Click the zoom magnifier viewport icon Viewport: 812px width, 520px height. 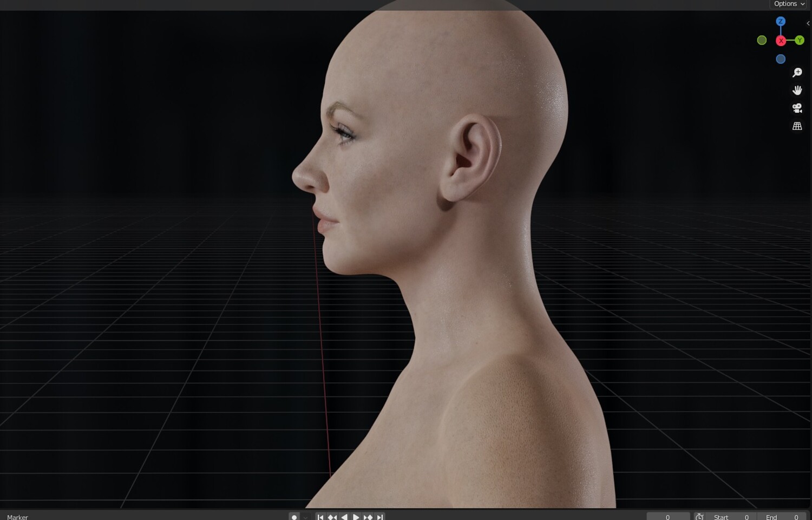click(x=797, y=72)
